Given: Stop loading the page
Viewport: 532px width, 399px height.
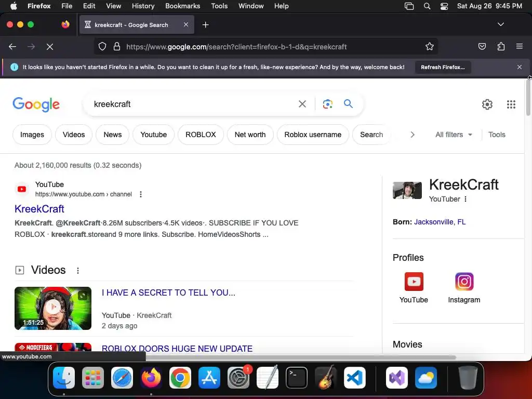Looking at the screenshot, I should click(x=50, y=47).
